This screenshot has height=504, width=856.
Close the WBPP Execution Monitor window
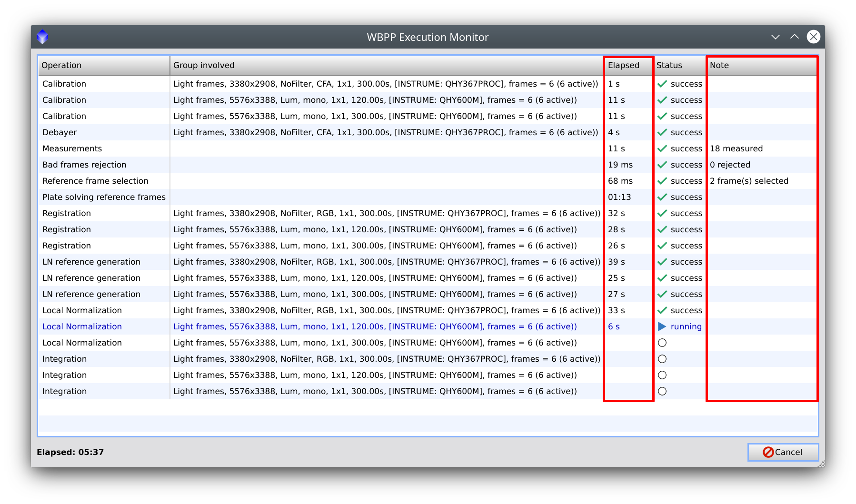click(814, 37)
